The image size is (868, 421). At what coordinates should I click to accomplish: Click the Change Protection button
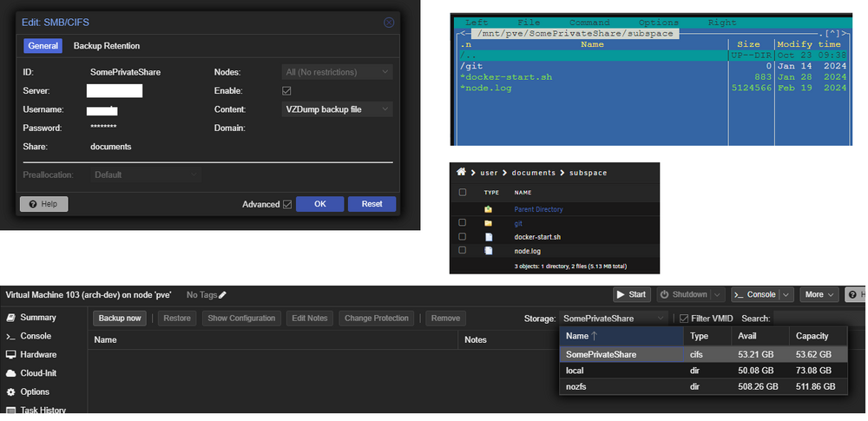[x=377, y=318]
